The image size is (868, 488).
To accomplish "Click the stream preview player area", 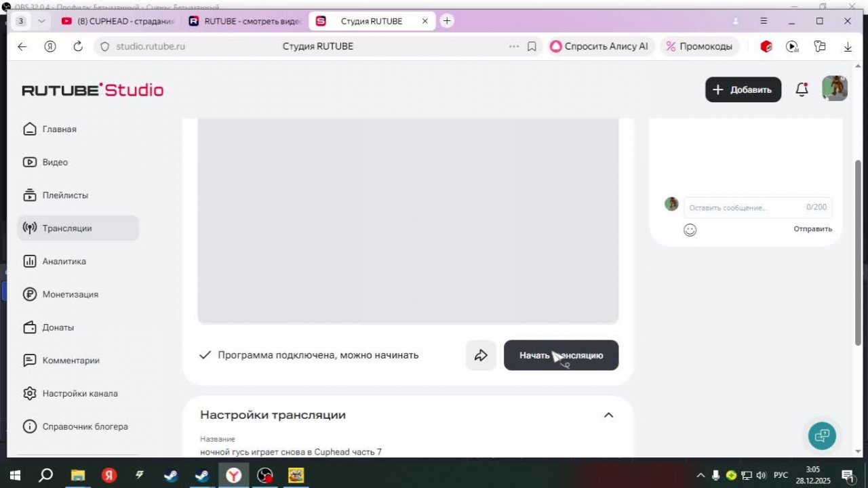I will [x=408, y=221].
